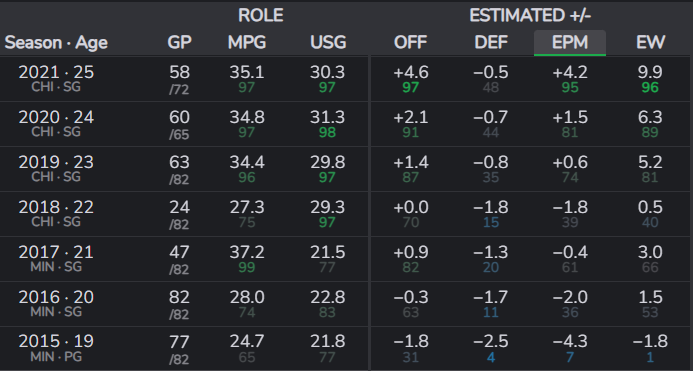Select the 2017 · 21 MIN season row

346,259
